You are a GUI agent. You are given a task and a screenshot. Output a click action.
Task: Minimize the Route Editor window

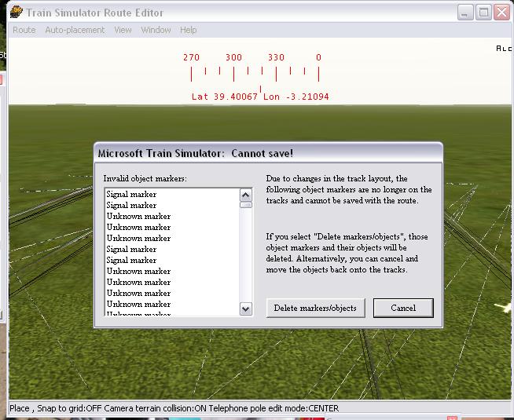coord(467,12)
